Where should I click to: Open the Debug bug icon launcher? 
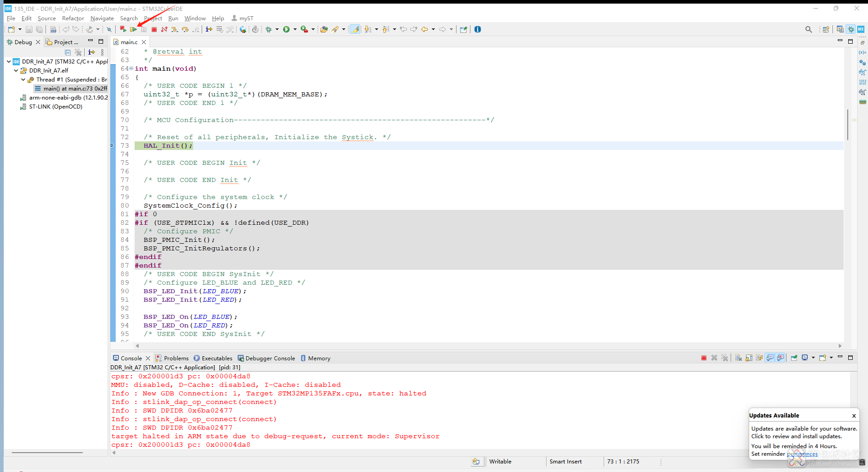(x=269, y=29)
